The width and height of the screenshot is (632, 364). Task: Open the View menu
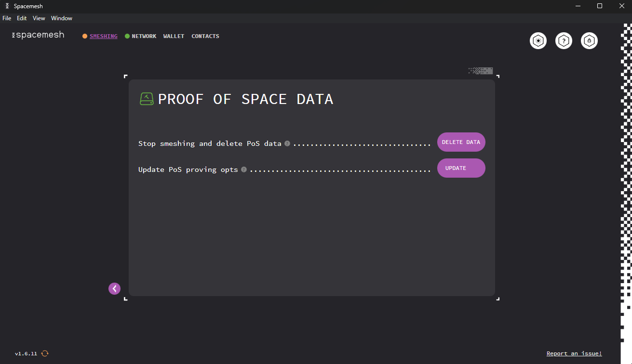click(39, 18)
